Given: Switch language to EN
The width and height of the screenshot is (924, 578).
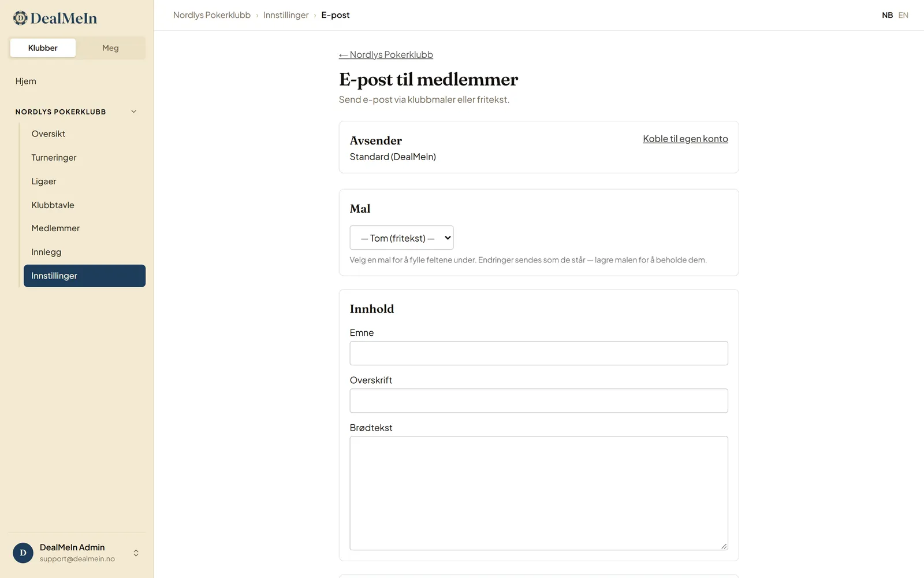Looking at the screenshot, I should pos(903,15).
